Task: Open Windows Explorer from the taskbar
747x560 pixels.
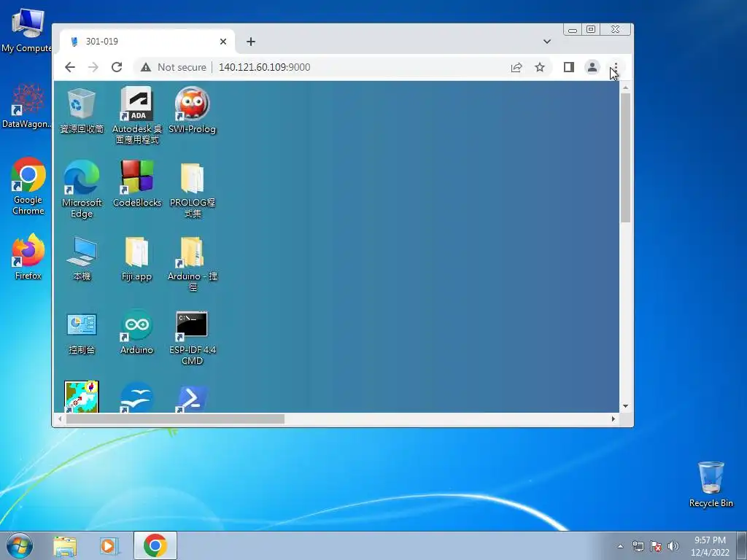Action: tap(65, 546)
